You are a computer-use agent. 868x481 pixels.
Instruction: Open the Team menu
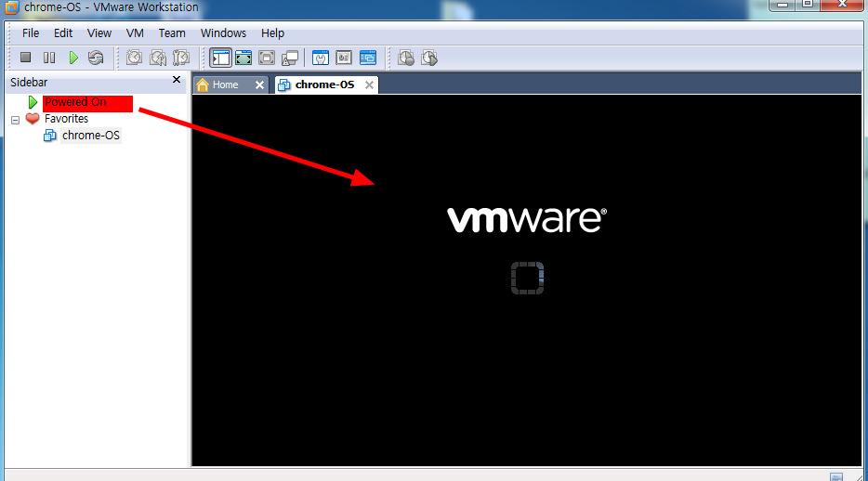[172, 32]
